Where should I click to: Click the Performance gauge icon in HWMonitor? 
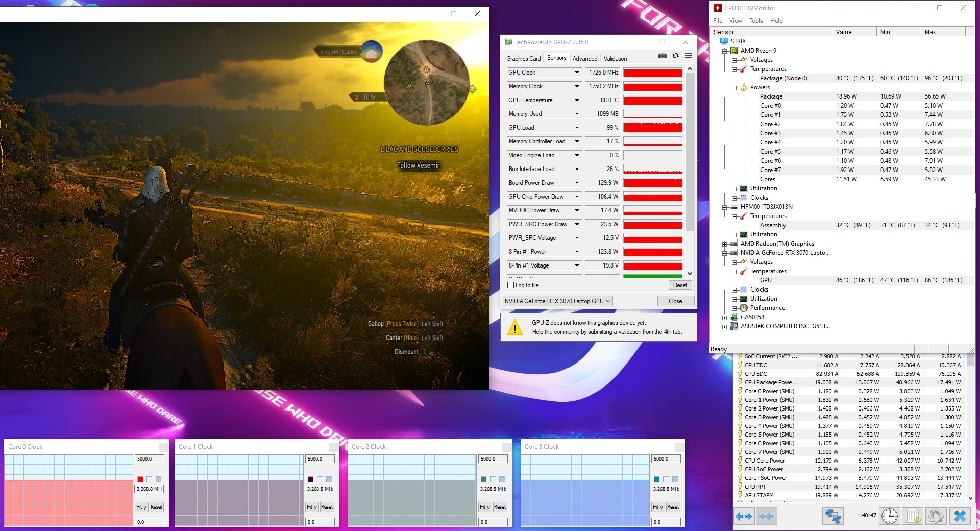click(x=744, y=308)
